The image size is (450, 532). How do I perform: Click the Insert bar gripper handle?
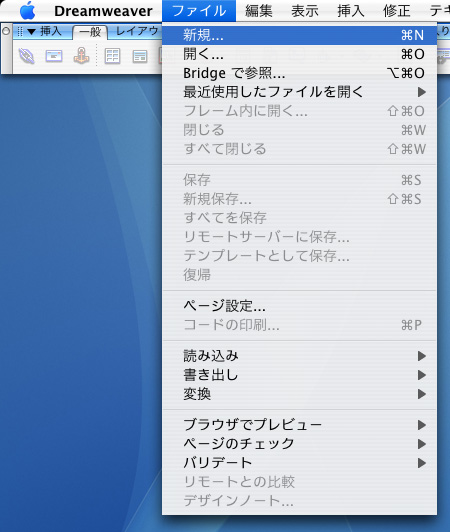(x=20, y=32)
